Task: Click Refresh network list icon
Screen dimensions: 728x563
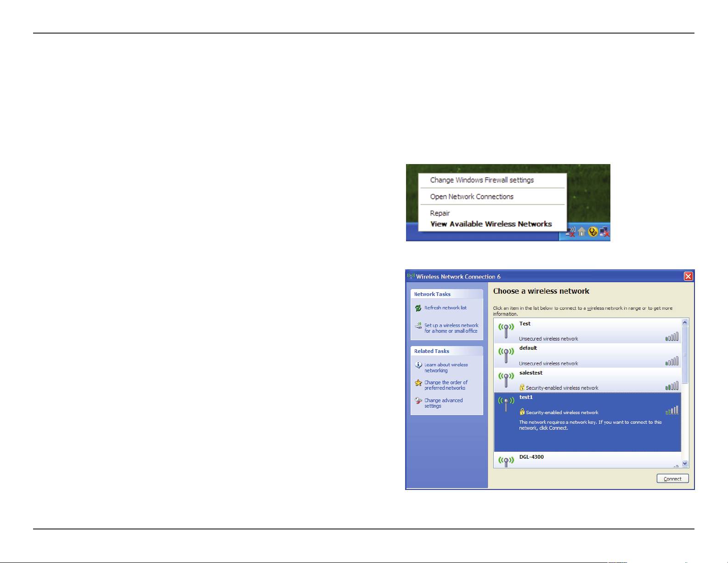Action: click(x=418, y=308)
